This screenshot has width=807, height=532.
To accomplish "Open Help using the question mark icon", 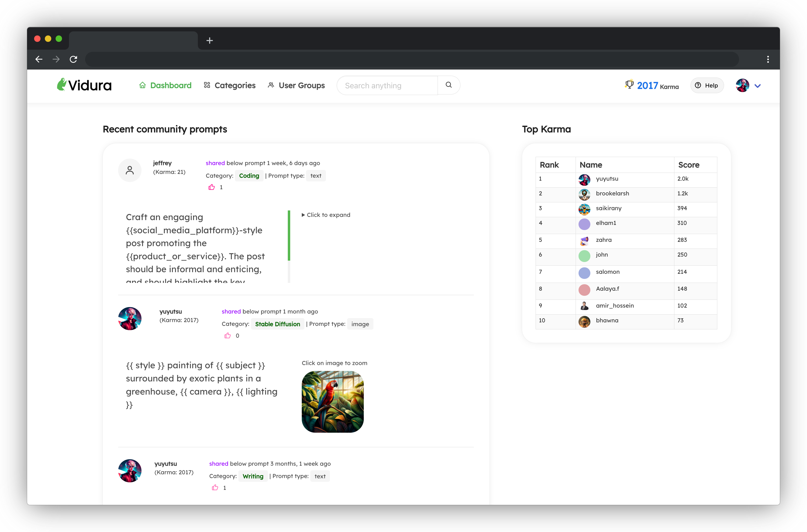I will pos(698,86).
